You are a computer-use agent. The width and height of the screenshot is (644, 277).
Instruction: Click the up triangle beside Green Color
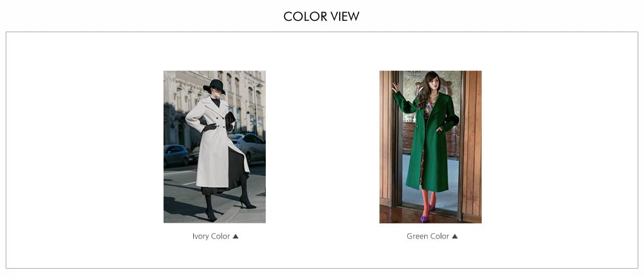tap(455, 237)
